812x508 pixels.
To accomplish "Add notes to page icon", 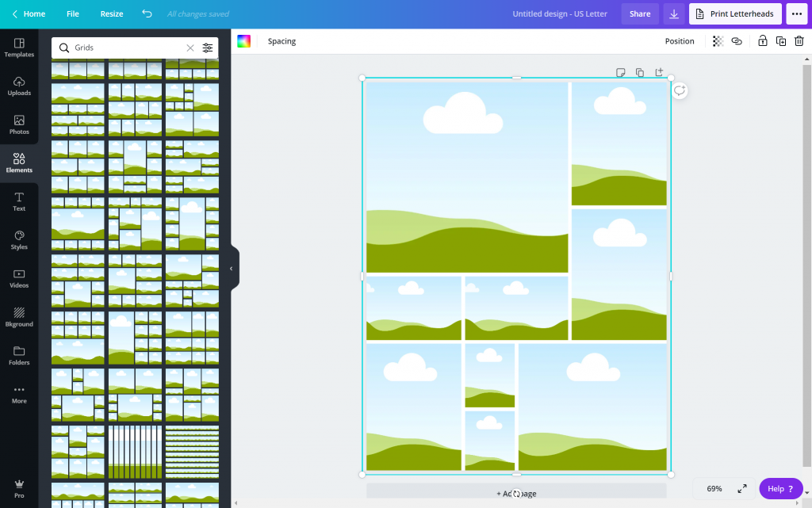I will [x=620, y=72].
